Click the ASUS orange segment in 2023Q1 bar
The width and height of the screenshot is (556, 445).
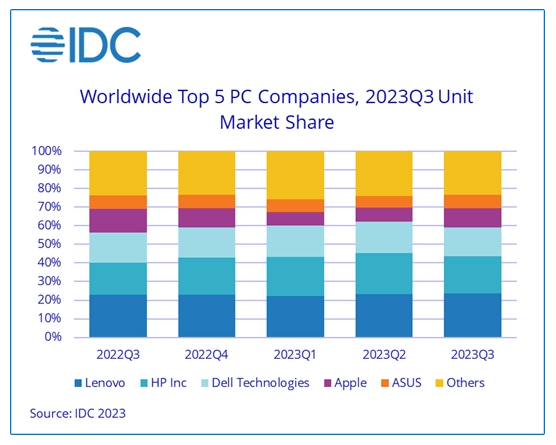pos(295,206)
